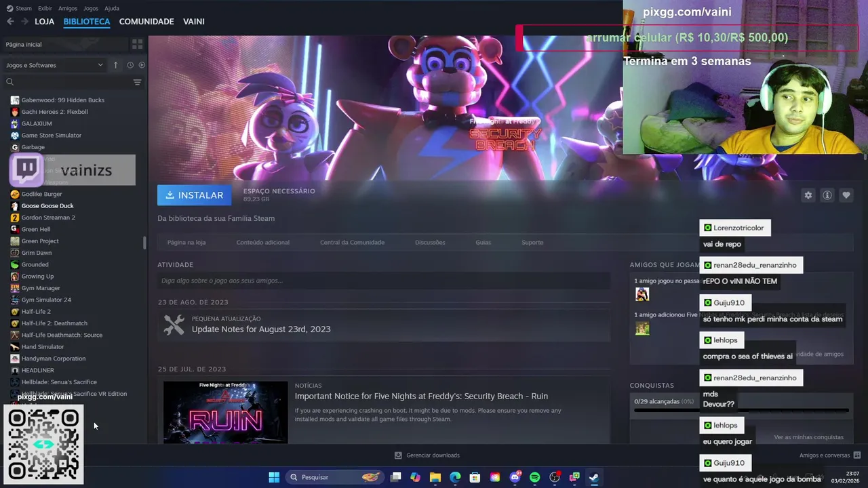Click first friend avatar who played
Viewport: 868px width, 488px height.
(642, 294)
